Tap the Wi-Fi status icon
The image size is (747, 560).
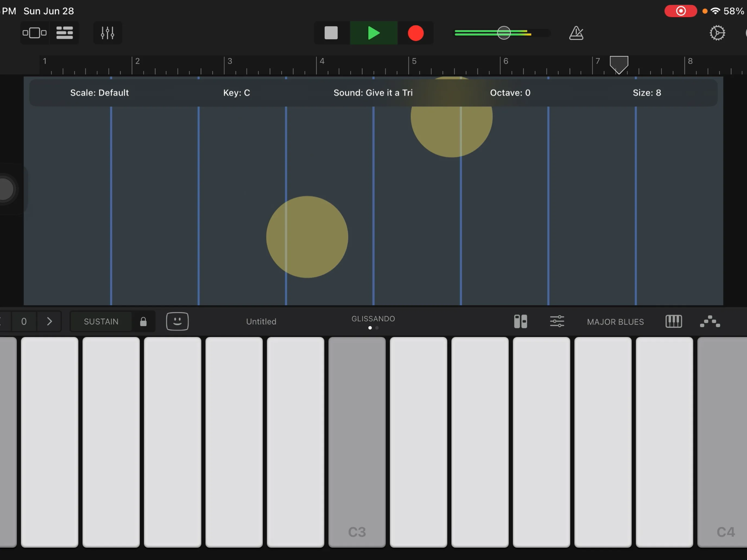point(715,11)
